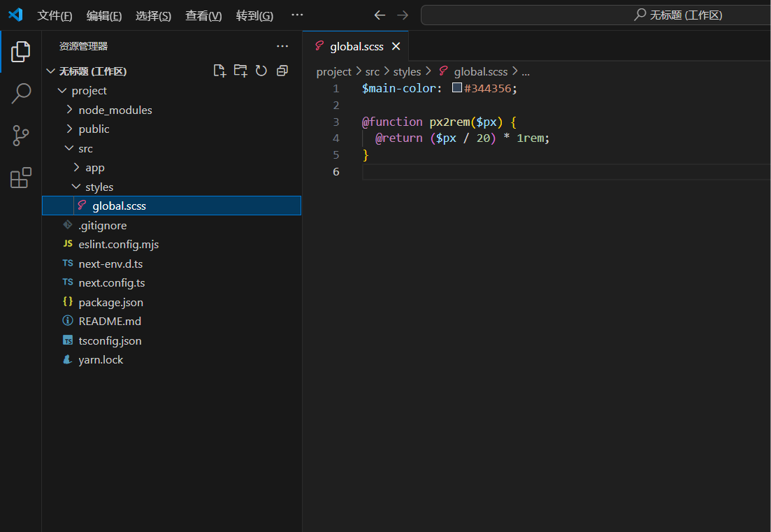Click src in the breadcrumb path
771x532 pixels.
tap(373, 72)
